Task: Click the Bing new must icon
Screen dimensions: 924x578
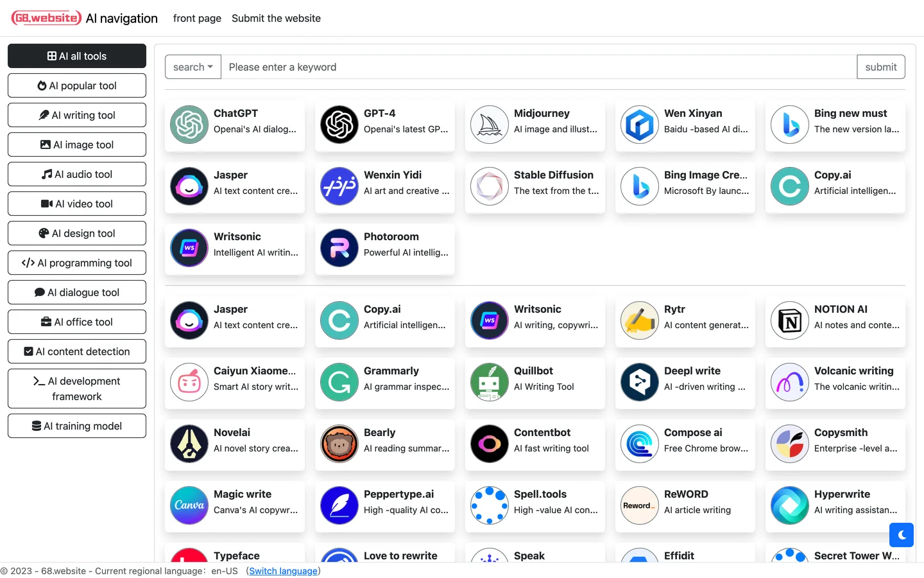Action: tap(790, 125)
